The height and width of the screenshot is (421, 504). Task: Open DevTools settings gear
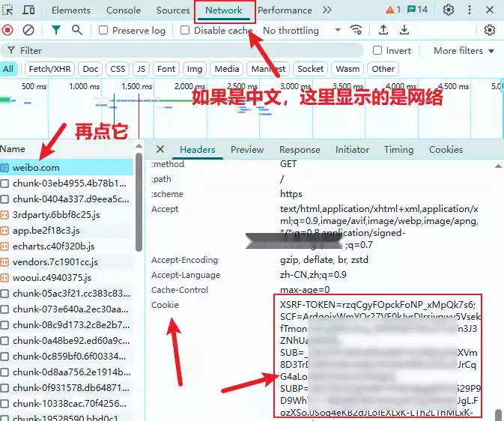click(x=449, y=10)
